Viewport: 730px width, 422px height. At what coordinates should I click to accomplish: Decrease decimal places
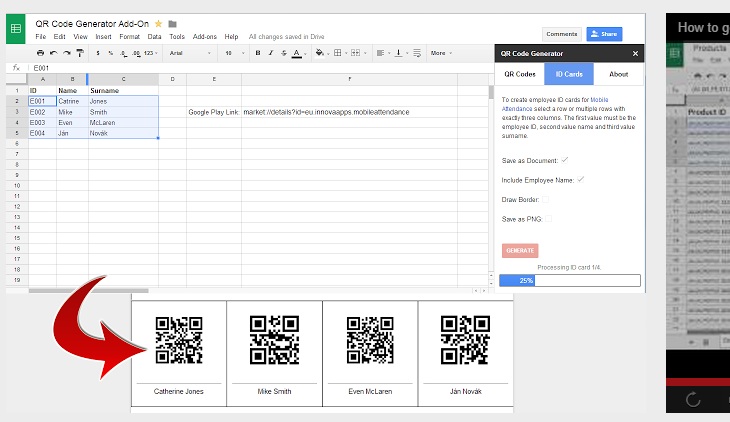pyautogui.click(x=123, y=53)
